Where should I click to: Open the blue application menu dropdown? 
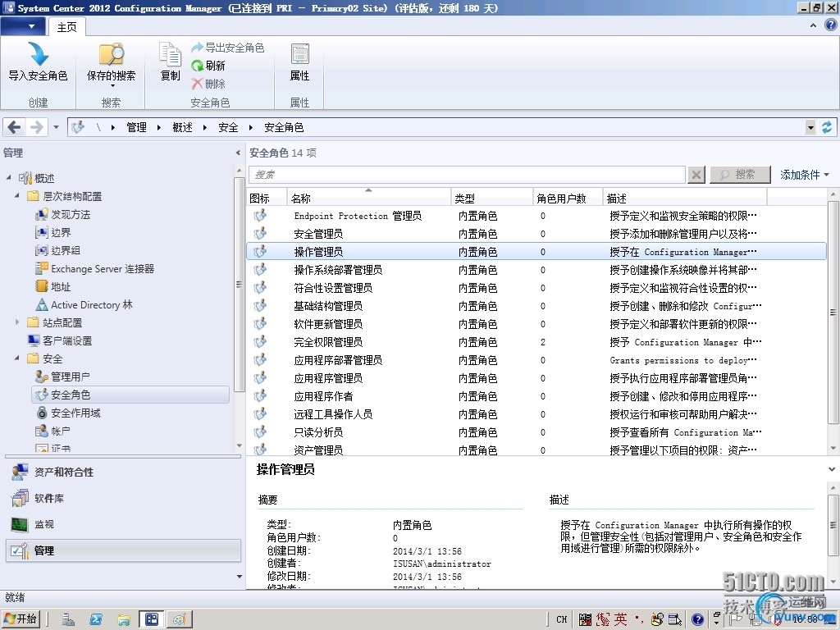(22, 26)
